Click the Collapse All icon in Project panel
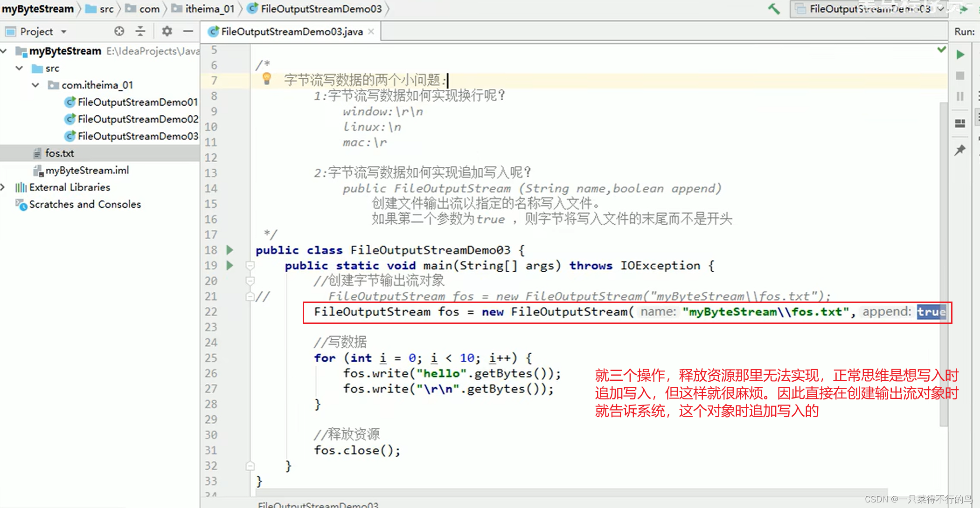The image size is (980, 508). coord(140,31)
